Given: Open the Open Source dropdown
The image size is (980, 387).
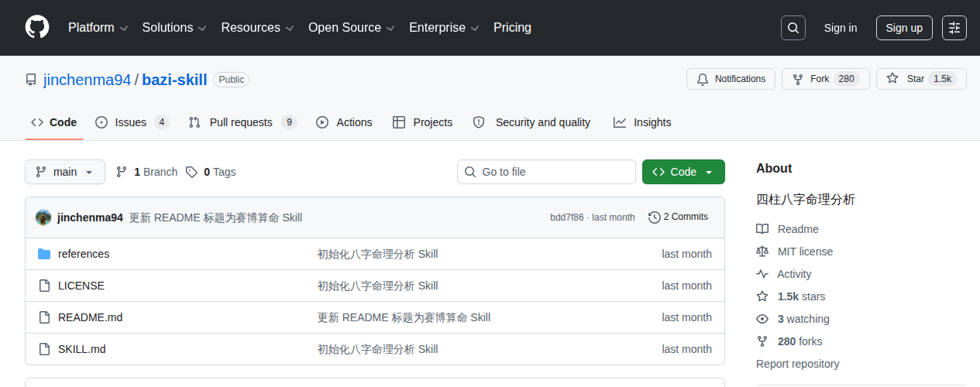Looking at the screenshot, I should (x=352, y=28).
